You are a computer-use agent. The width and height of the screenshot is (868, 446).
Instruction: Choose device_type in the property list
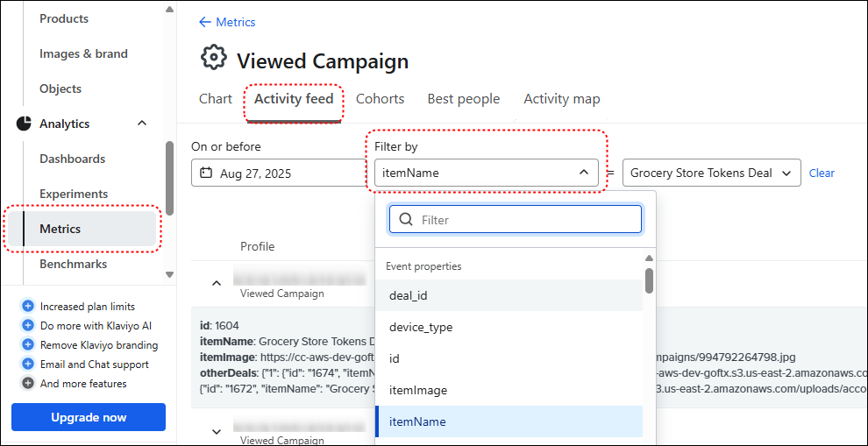(421, 328)
